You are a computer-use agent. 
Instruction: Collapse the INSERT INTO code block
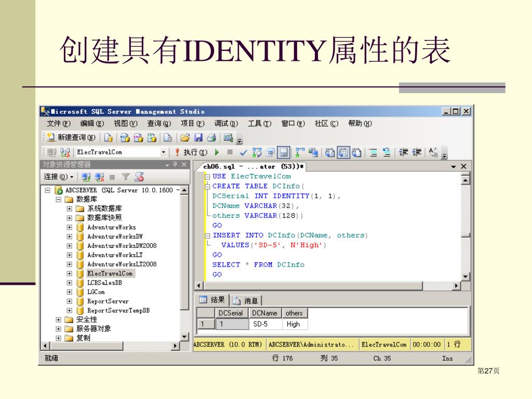(x=207, y=235)
